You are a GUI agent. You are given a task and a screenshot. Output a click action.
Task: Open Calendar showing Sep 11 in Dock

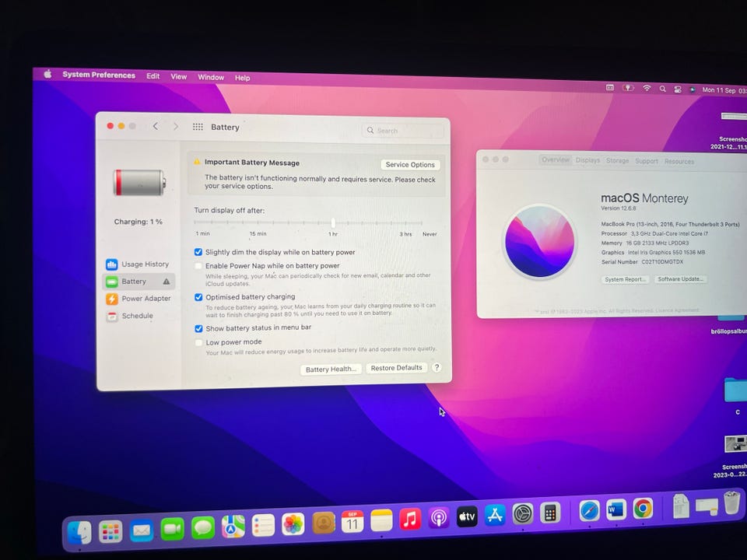[352, 522]
